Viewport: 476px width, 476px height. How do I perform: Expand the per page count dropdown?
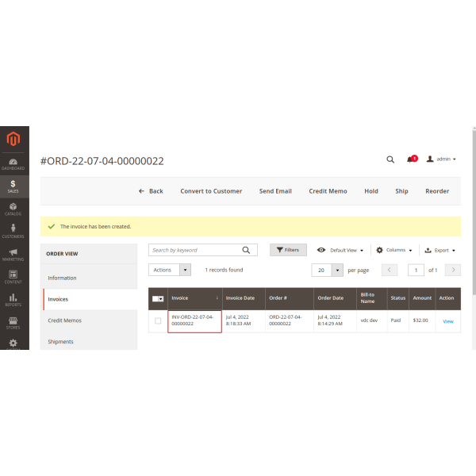coord(337,270)
